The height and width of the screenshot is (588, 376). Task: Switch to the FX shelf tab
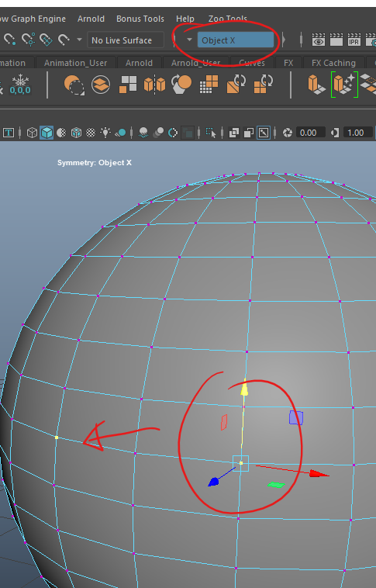pos(288,63)
